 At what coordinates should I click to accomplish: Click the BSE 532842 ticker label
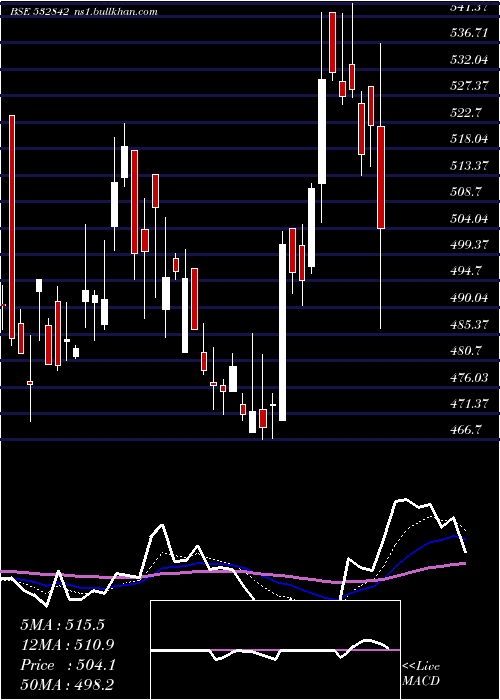click(41, 12)
